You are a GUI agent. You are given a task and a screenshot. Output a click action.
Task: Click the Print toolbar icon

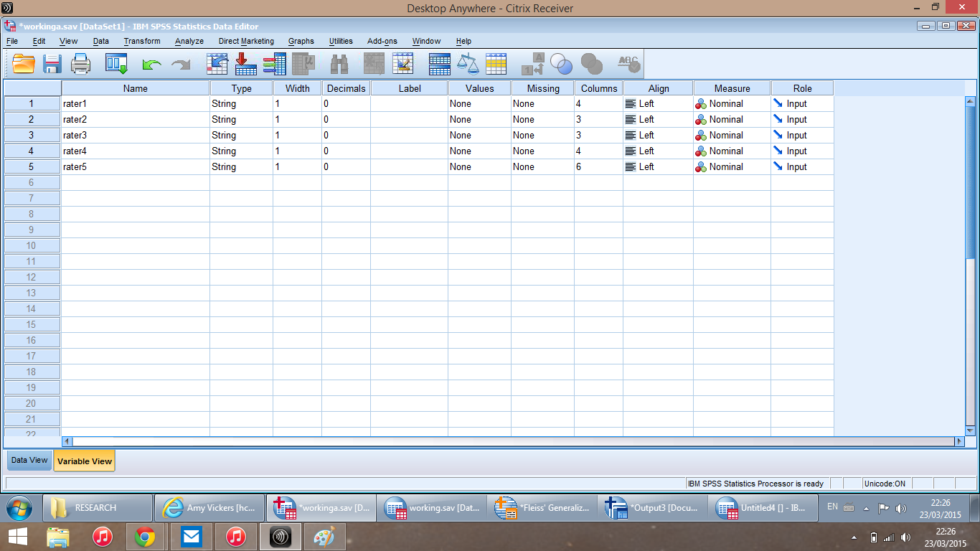[x=80, y=64]
